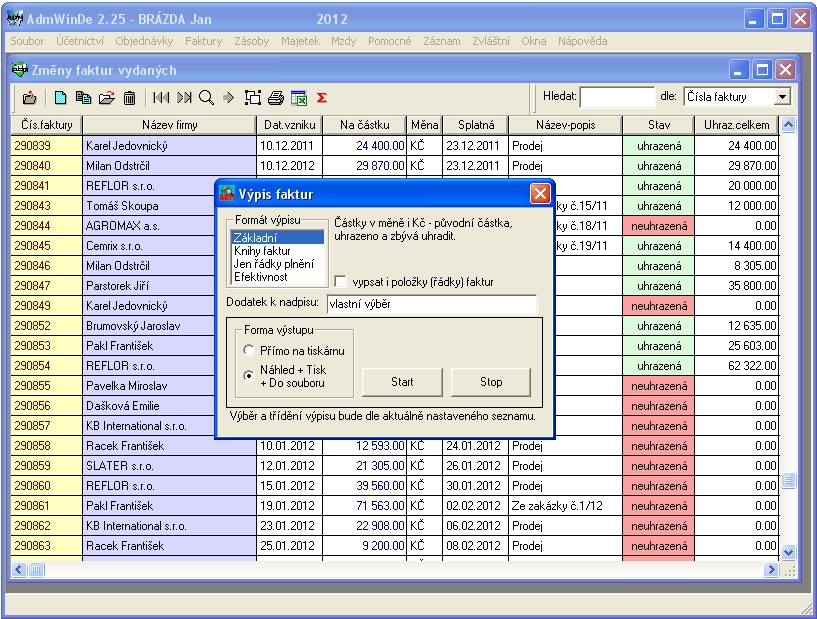Viewport: 817px width, 619px height.
Task: Select 'Základní' output format
Action: (277, 238)
